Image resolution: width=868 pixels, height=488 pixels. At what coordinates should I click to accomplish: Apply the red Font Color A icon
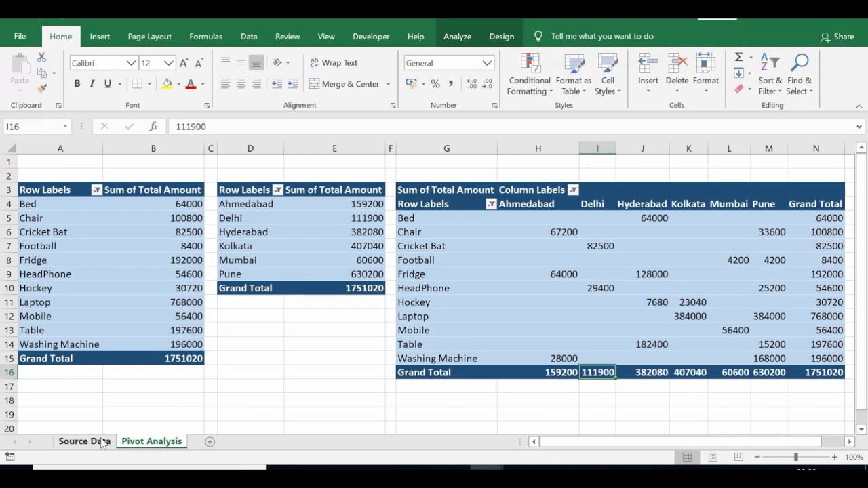(191, 84)
